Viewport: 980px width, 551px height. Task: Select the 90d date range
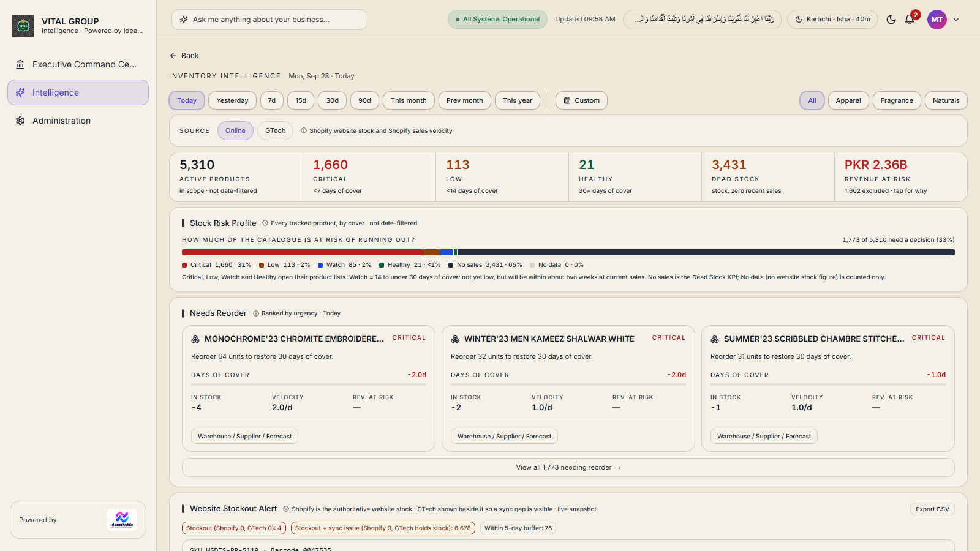[x=364, y=100]
